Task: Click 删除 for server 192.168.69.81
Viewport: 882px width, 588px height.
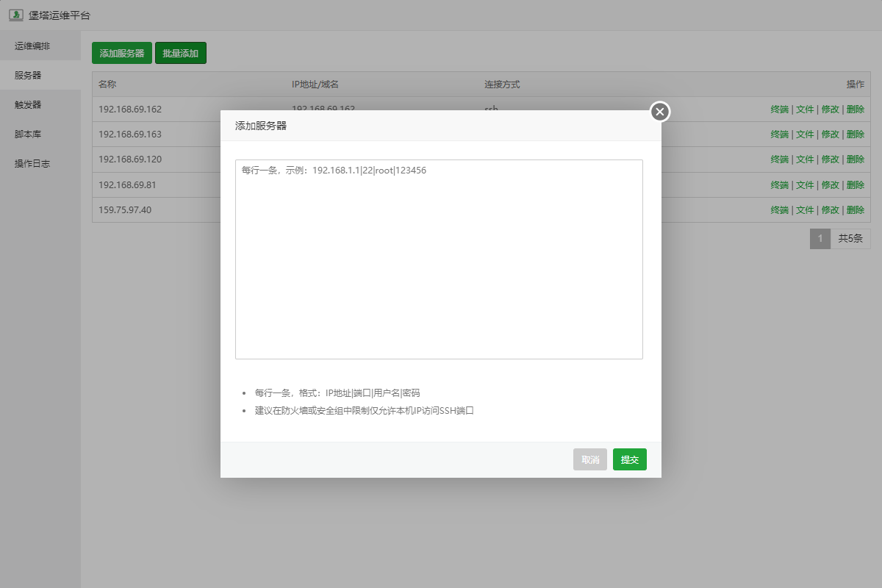Action: pos(855,184)
